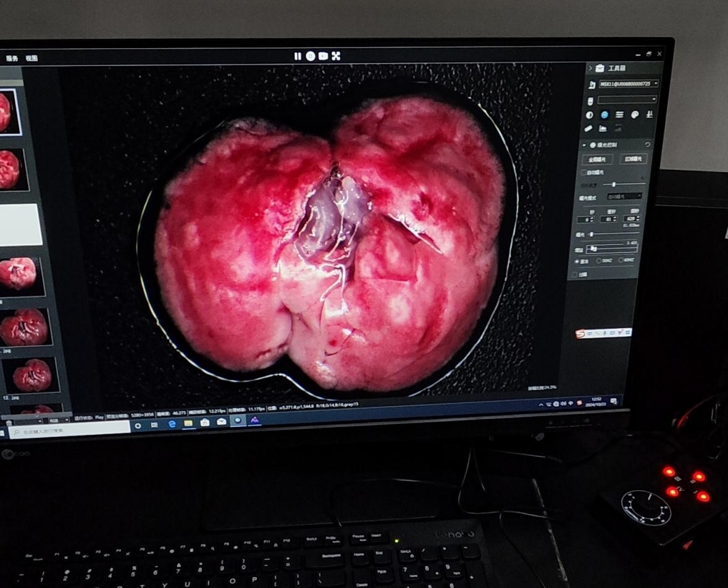728x588 pixels.
Task: Reset exposure control with the refresh icon
Action: (648, 144)
